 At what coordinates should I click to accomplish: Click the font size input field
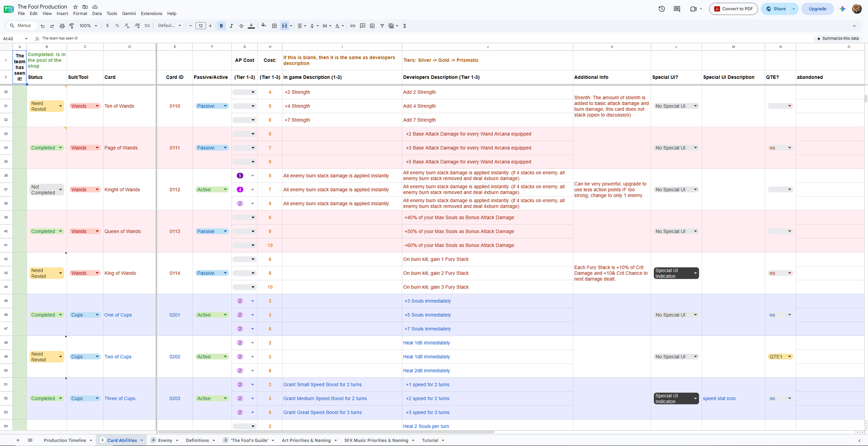click(201, 26)
